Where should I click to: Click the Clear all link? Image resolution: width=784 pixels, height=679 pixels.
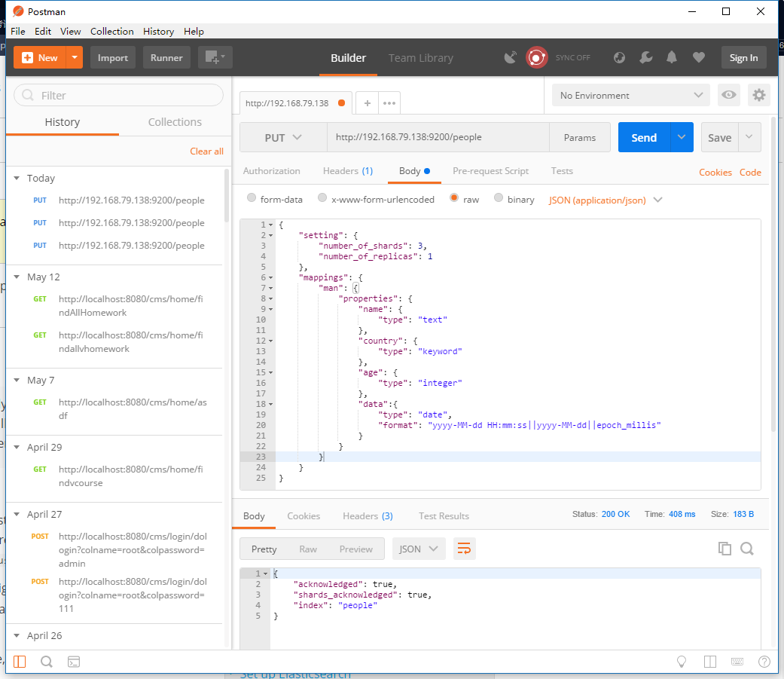tap(206, 151)
